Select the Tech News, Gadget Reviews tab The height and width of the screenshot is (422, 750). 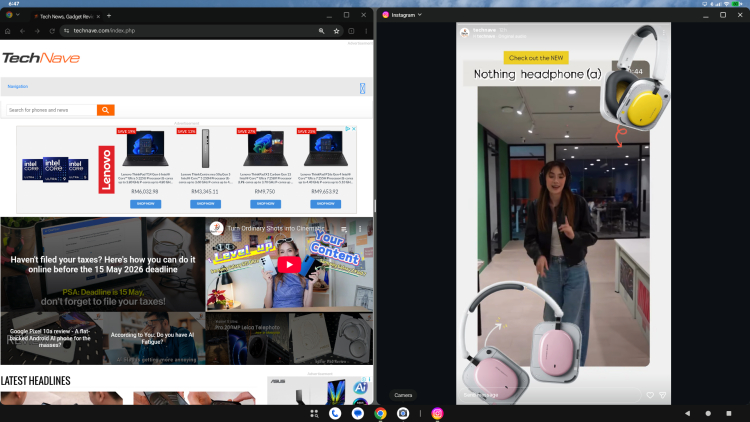point(66,16)
